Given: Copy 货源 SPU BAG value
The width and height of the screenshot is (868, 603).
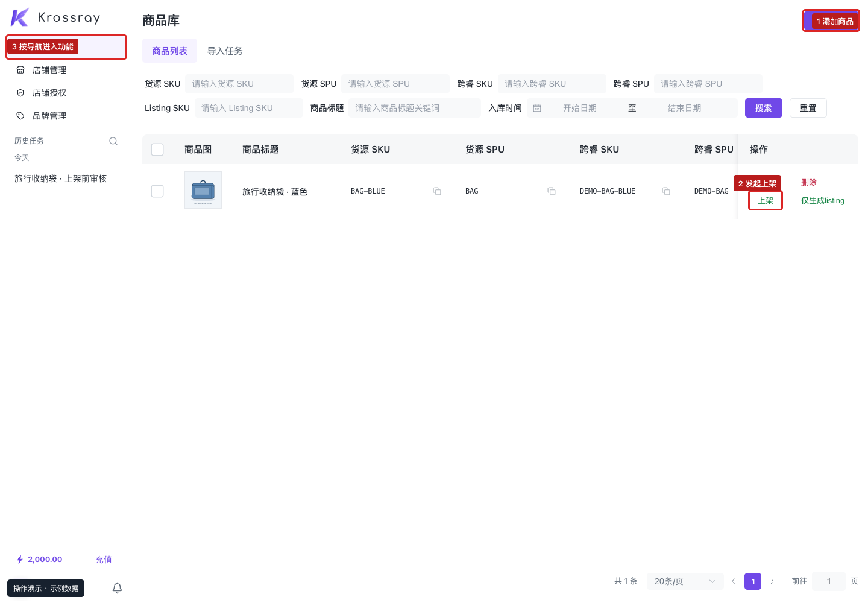Looking at the screenshot, I should 552,191.
